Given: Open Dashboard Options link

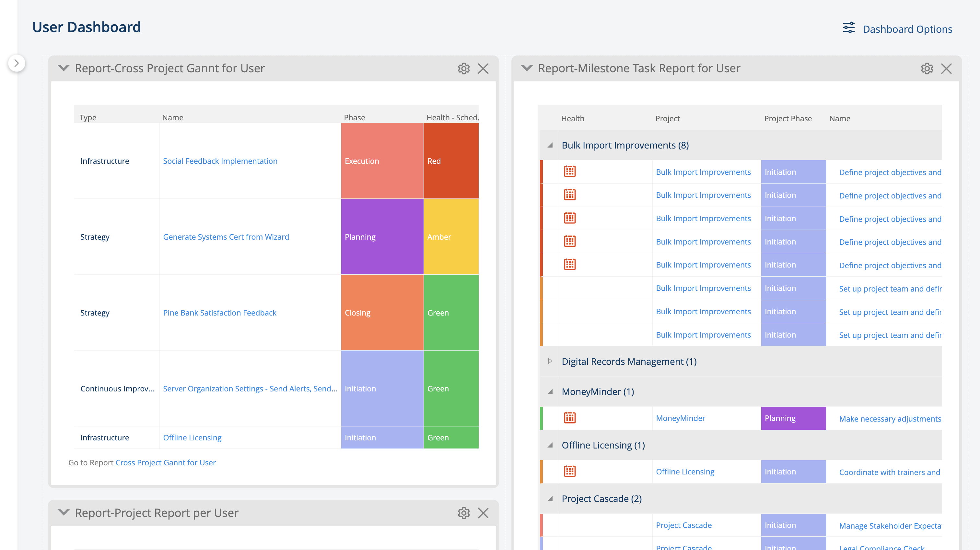Looking at the screenshot, I should (x=907, y=29).
